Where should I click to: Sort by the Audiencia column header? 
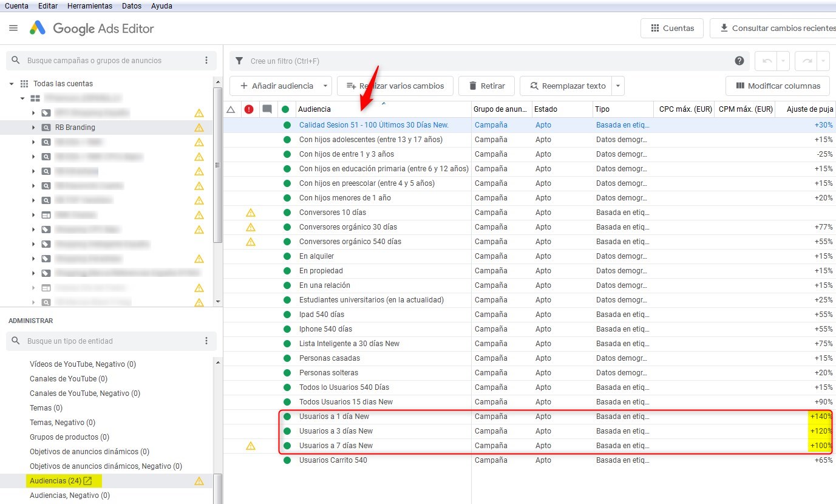(x=383, y=109)
